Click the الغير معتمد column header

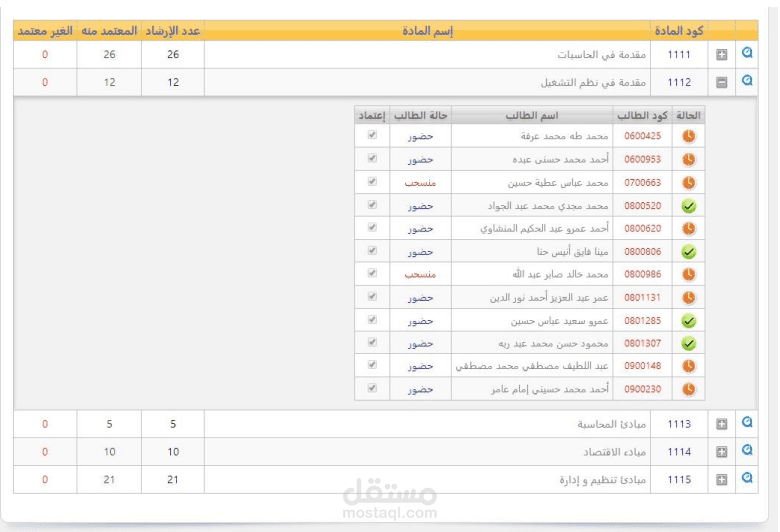coord(45,31)
